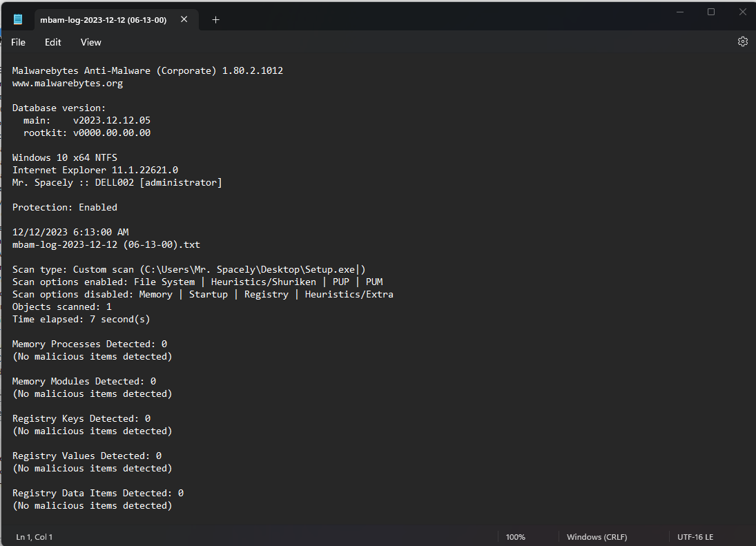The height and width of the screenshot is (546, 756).
Task: Close the Notepad window
Action: [x=742, y=12]
